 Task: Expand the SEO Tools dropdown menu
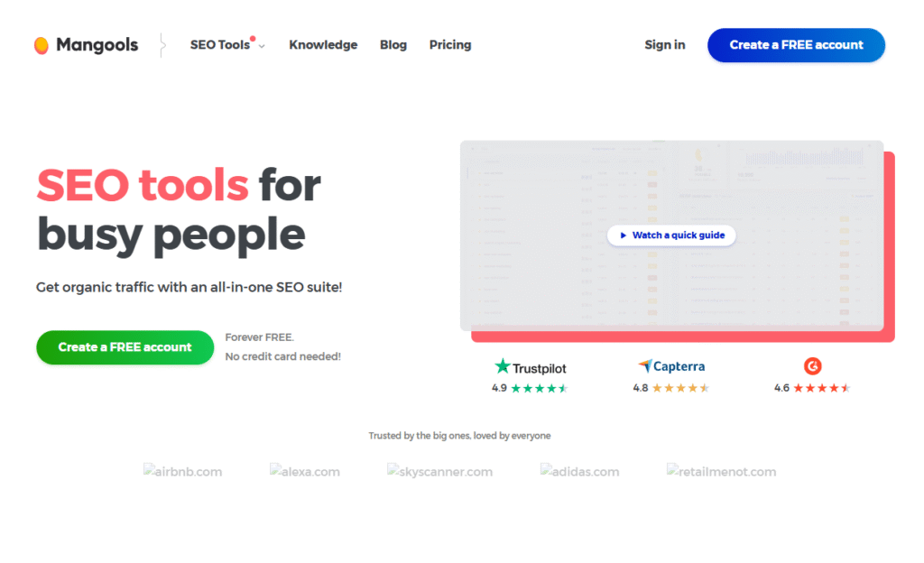(227, 45)
